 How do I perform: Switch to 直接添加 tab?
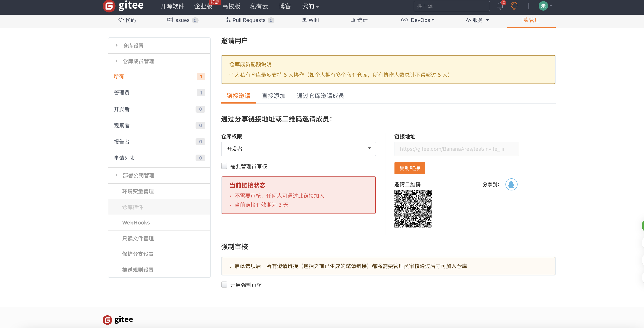(x=273, y=96)
